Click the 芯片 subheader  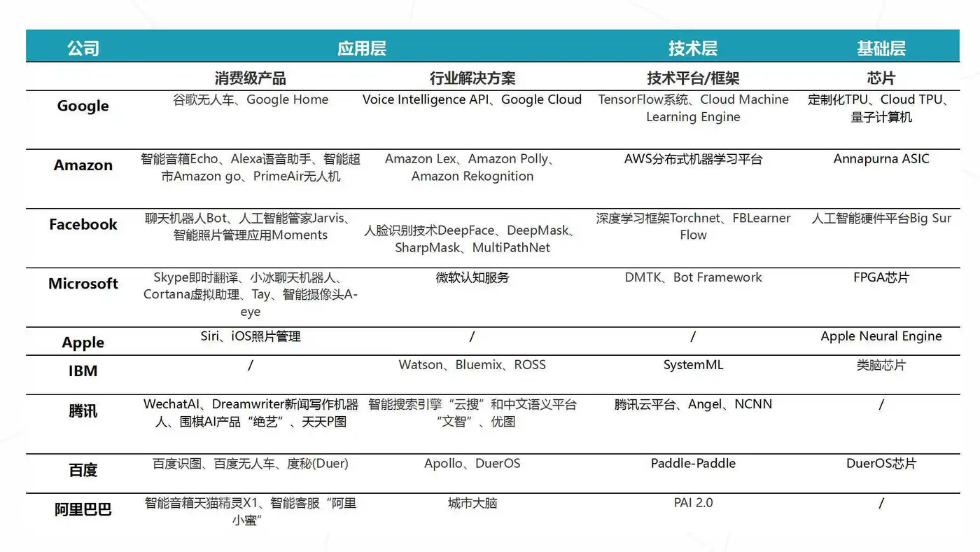[x=881, y=78]
